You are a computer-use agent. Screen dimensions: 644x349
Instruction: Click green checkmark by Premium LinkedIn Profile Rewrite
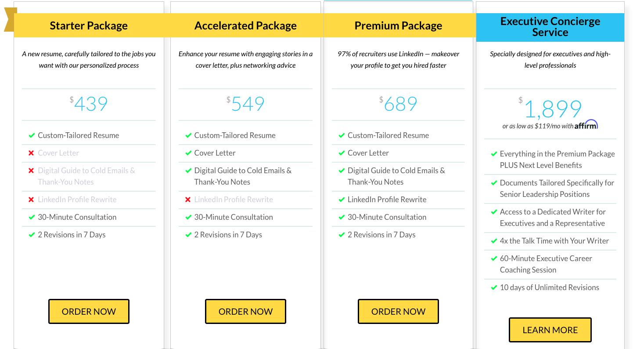point(341,200)
